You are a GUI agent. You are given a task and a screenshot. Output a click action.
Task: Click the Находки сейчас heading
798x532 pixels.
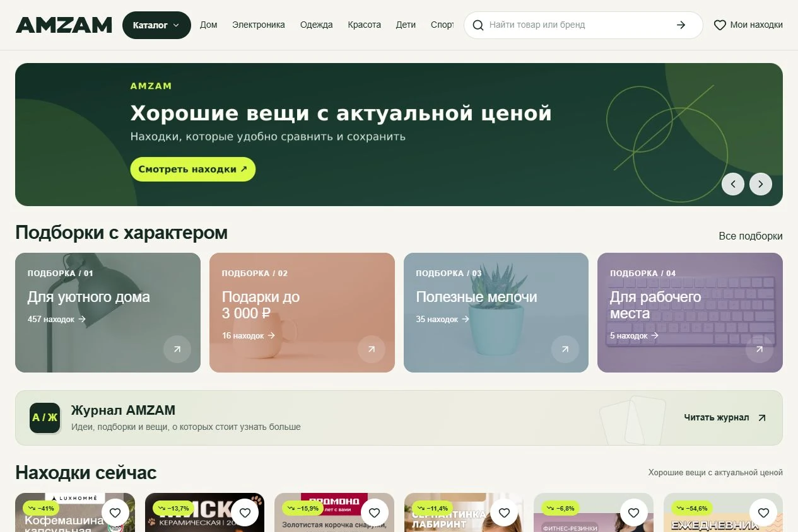pyautogui.click(x=86, y=472)
